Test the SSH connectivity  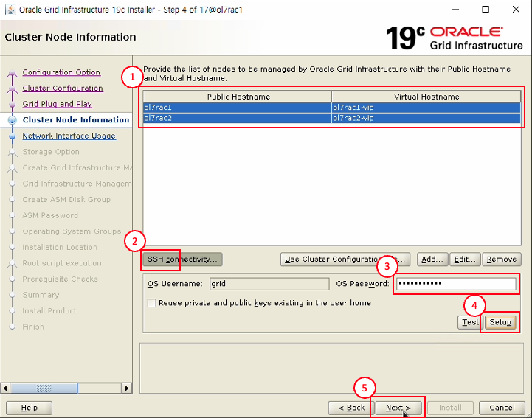pyautogui.click(x=469, y=322)
